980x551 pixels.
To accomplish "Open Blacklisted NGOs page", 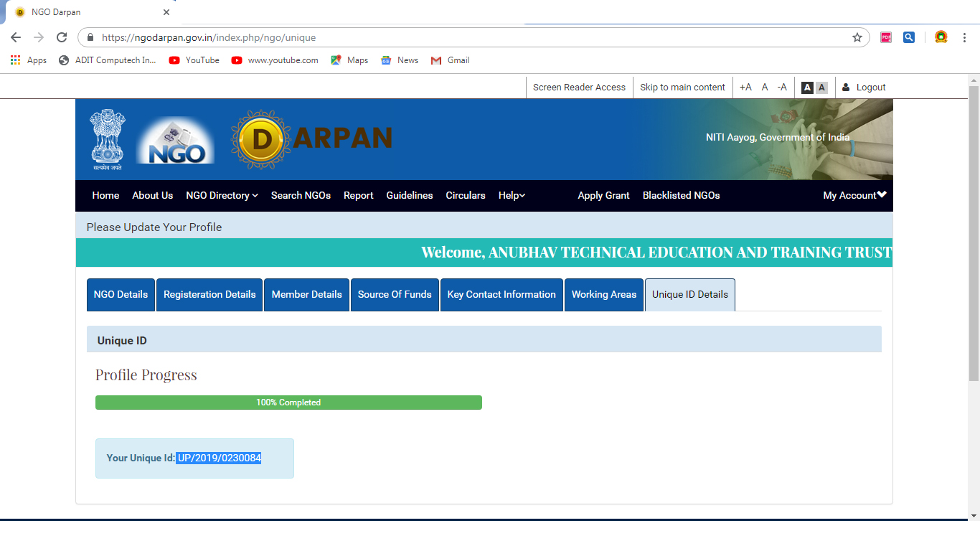I will point(682,195).
